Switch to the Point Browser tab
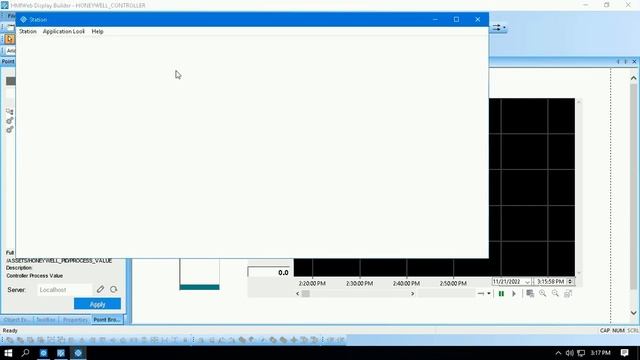The width and height of the screenshot is (640, 360). [107, 320]
